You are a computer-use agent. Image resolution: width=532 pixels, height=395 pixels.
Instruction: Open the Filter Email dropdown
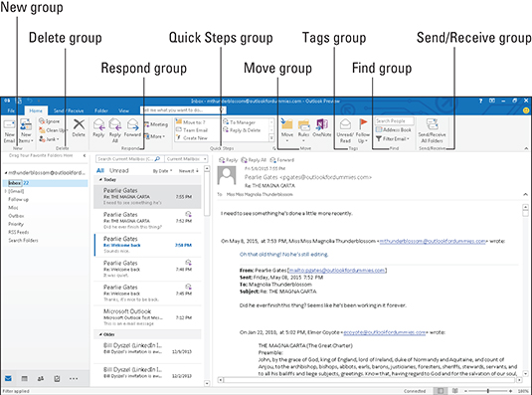point(393,138)
